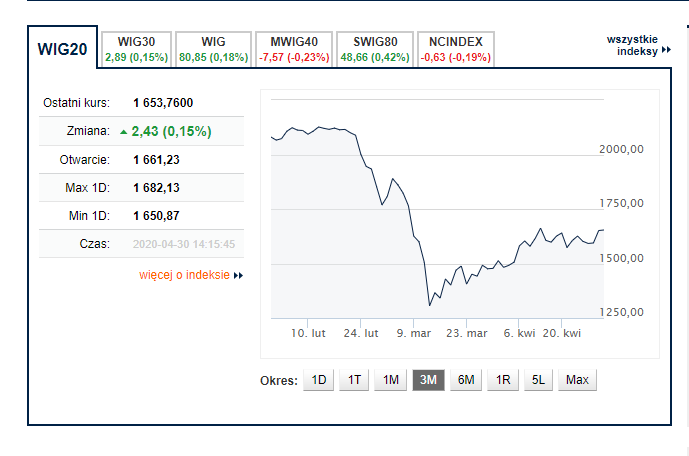
Task: Select the highlighted 3M period
Action: tap(428, 380)
